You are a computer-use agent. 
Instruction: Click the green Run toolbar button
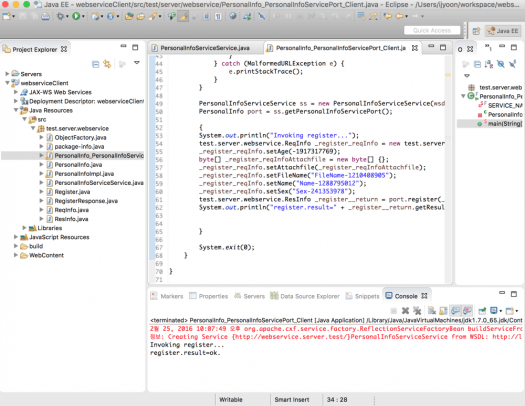click(x=76, y=16)
